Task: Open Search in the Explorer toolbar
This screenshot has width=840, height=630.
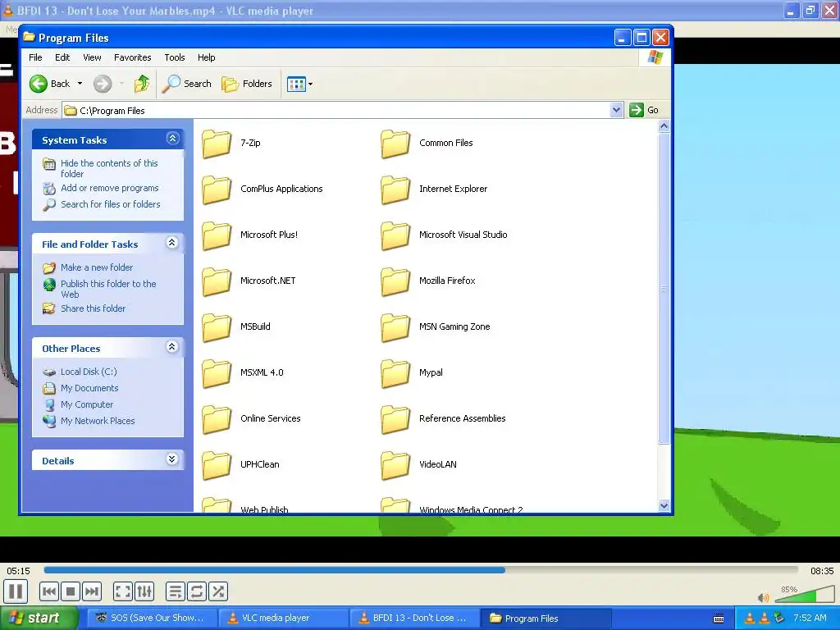Action: tap(187, 84)
